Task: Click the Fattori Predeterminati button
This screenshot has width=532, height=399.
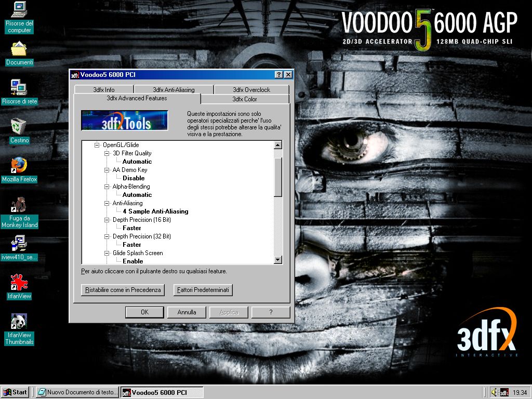Action: 203,290
